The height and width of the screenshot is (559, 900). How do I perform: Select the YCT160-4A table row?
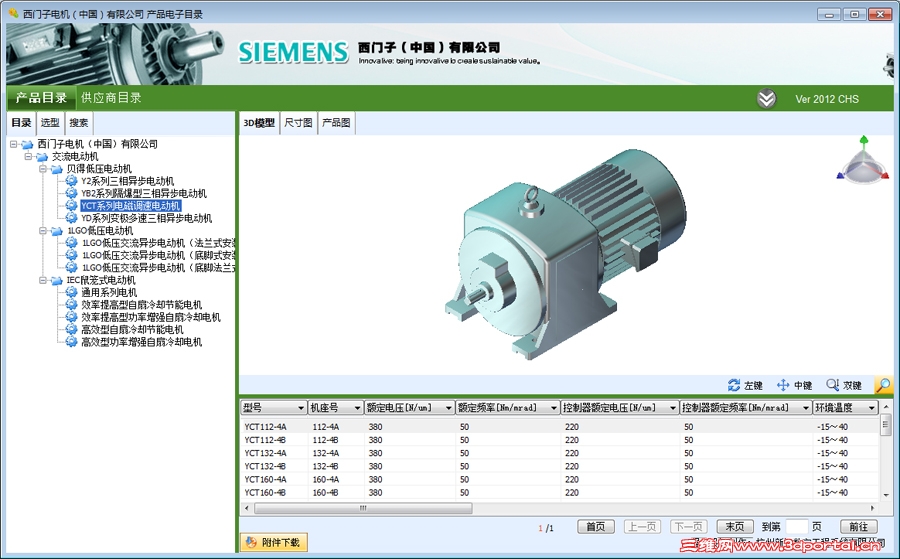tap(560, 480)
